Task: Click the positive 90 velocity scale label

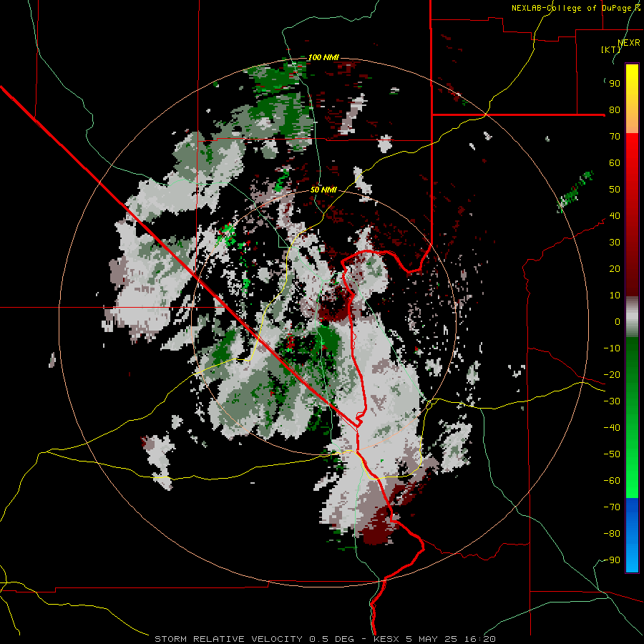Action: click(x=615, y=84)
